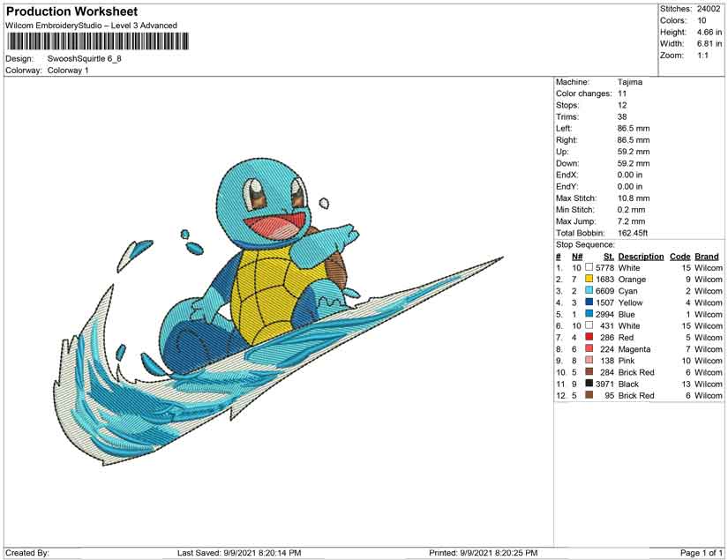Viewport: 728px width, 560px height.
Task: Click stitch count '6609' in the Cyan row
Action: [x=604, y=291]
